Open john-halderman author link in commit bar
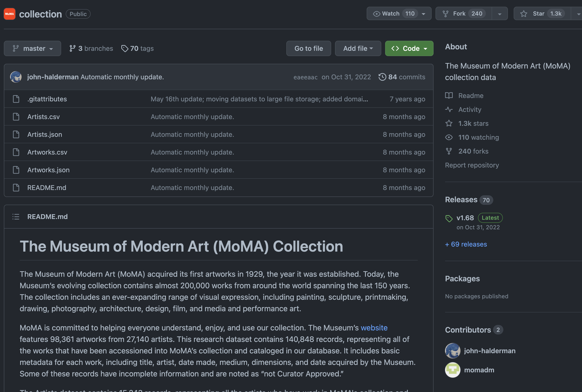Screen dimensions: 582x392 click(x=53, y=77)
